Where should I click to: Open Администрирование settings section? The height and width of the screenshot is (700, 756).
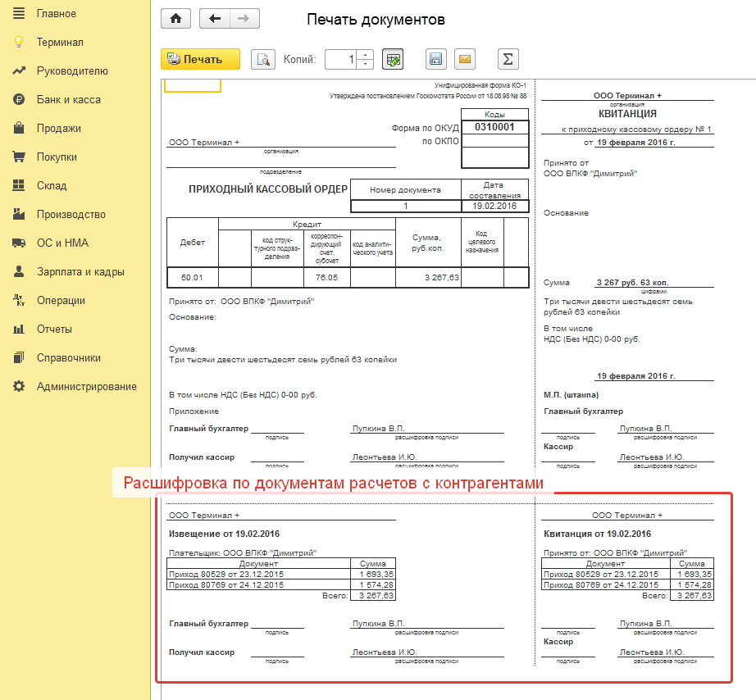tap(86, 387)
